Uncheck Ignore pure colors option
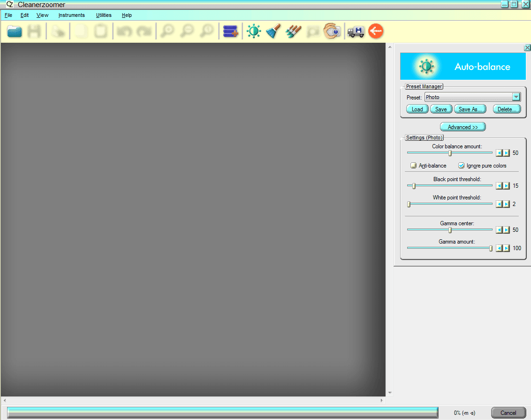 tap(461, 166)
